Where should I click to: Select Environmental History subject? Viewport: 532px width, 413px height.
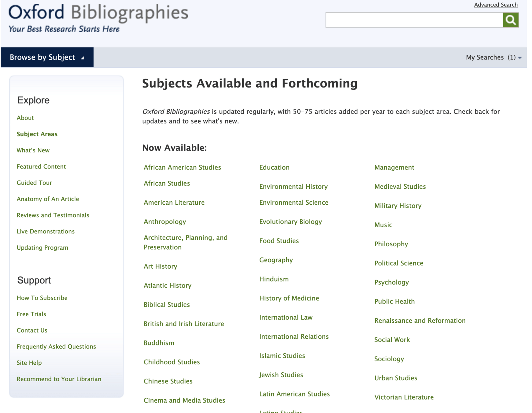point(293,187)
